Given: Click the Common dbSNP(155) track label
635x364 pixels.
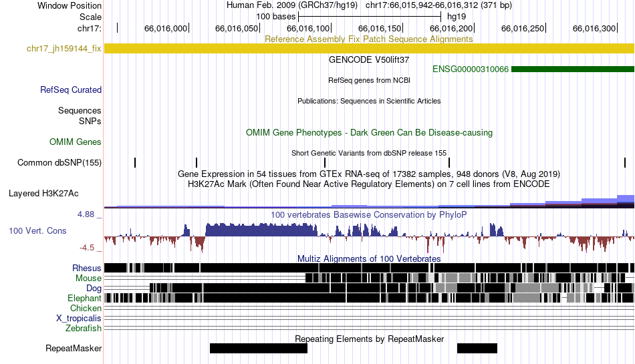Looking at the screenshot, I should pyautogui.click(x=59, y=162).
